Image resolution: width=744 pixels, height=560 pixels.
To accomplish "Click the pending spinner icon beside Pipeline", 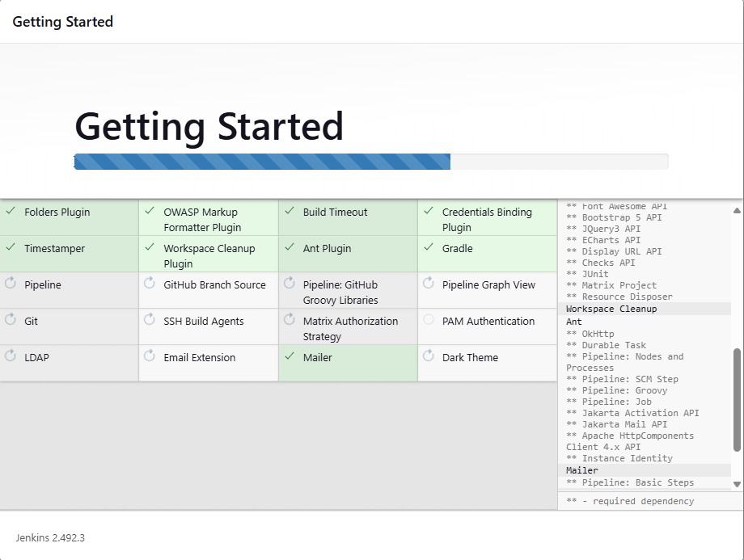I will 11,283.
